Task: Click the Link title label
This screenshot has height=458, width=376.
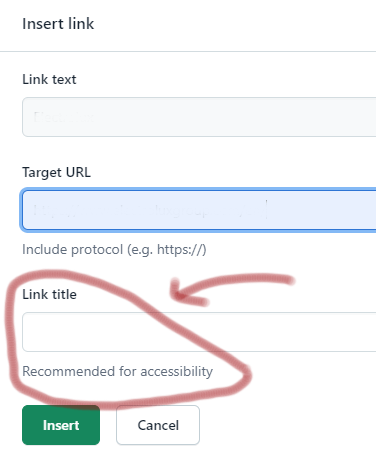Action: (x=49, y=294)
